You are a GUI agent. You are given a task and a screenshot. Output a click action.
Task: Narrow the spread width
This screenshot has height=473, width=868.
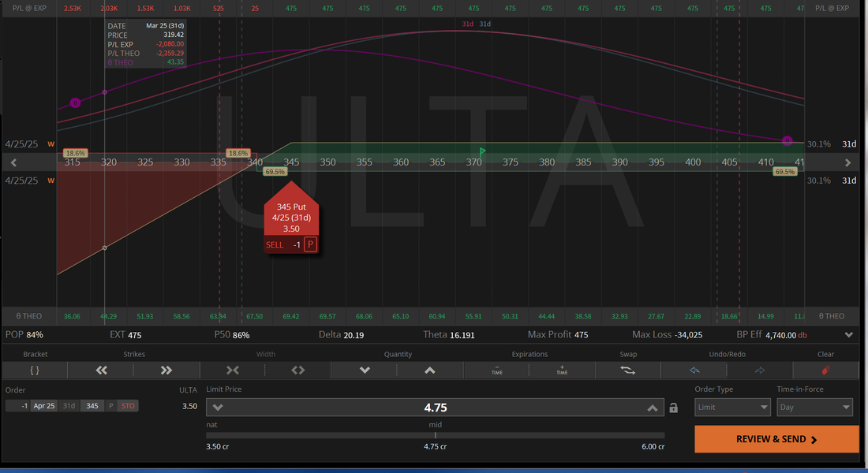tap(233, 370)
